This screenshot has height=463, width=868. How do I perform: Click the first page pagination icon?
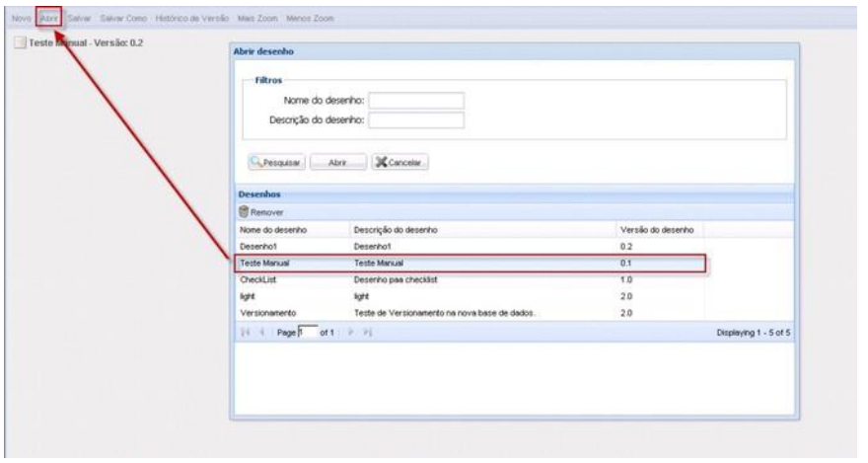244,334
